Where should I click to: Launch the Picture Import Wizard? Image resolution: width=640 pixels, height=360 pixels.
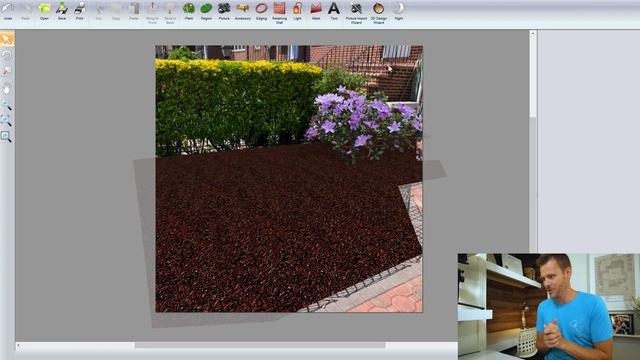tap(356, 13)
